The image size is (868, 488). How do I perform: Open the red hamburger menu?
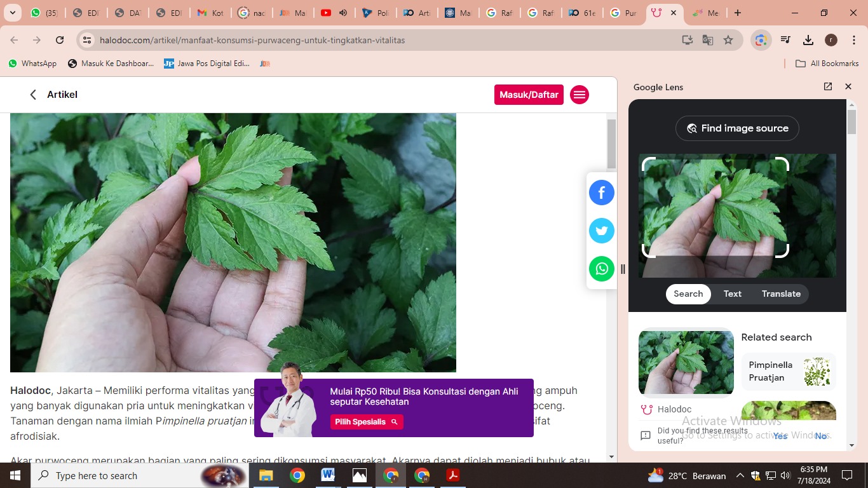579,95
